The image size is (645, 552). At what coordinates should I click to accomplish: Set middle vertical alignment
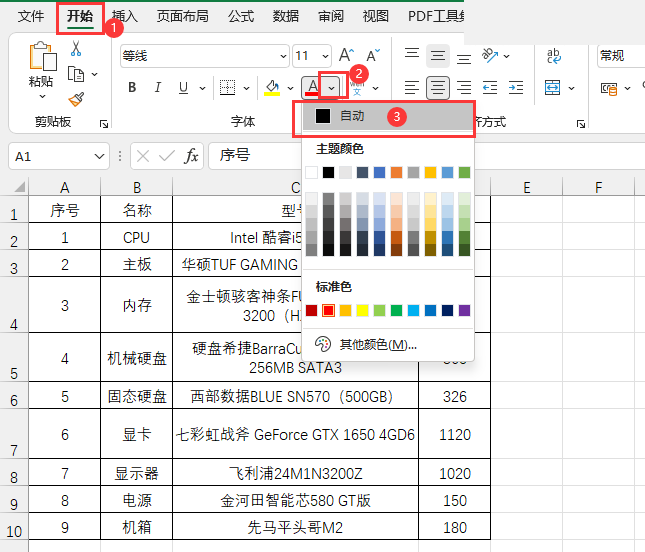click(438, 55)
